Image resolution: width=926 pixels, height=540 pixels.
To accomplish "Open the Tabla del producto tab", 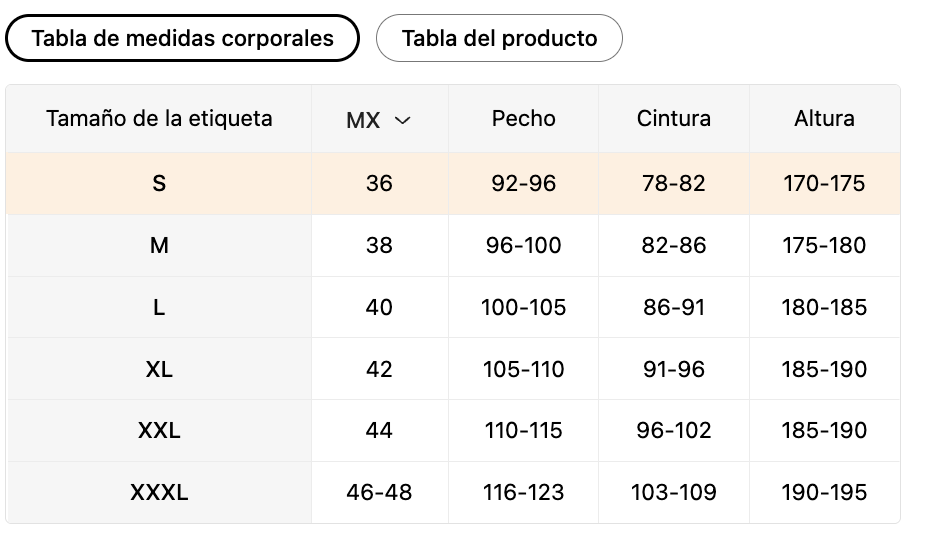I will [x=499, y=38].
